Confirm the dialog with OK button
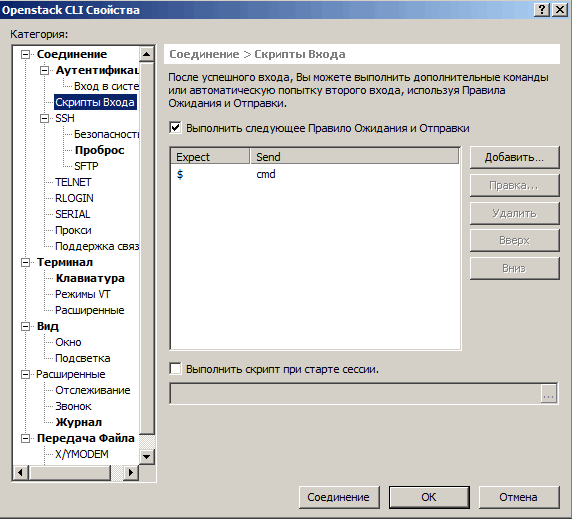 [x=429, y=497]
